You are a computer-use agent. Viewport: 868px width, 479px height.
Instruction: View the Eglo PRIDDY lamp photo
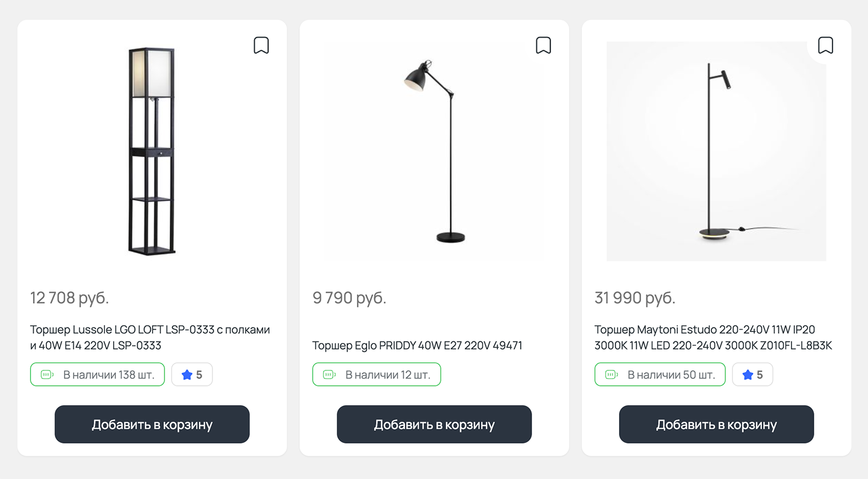(x=434, y=151)
